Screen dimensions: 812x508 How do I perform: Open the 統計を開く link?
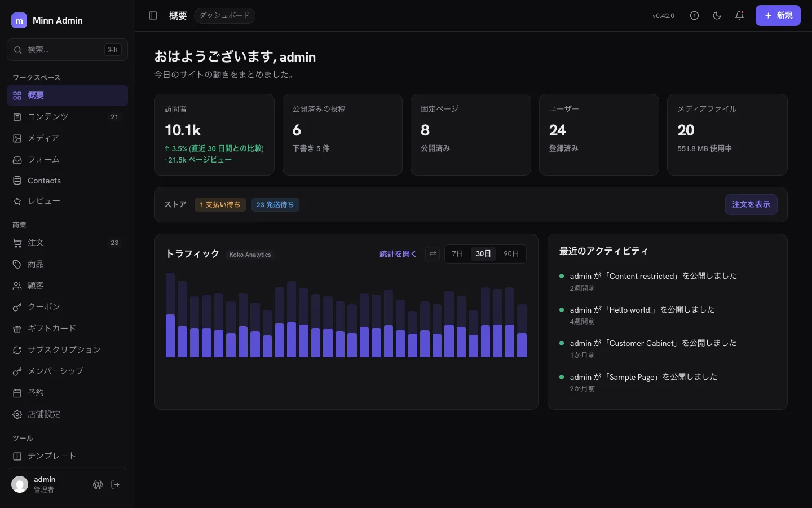click(x=398, y=254)
